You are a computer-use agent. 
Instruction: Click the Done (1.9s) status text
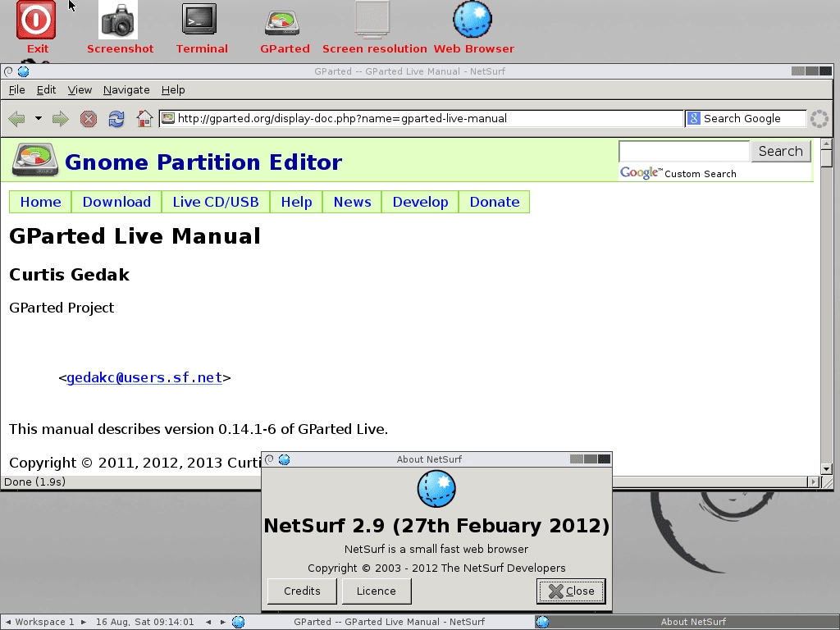[34, 482]
